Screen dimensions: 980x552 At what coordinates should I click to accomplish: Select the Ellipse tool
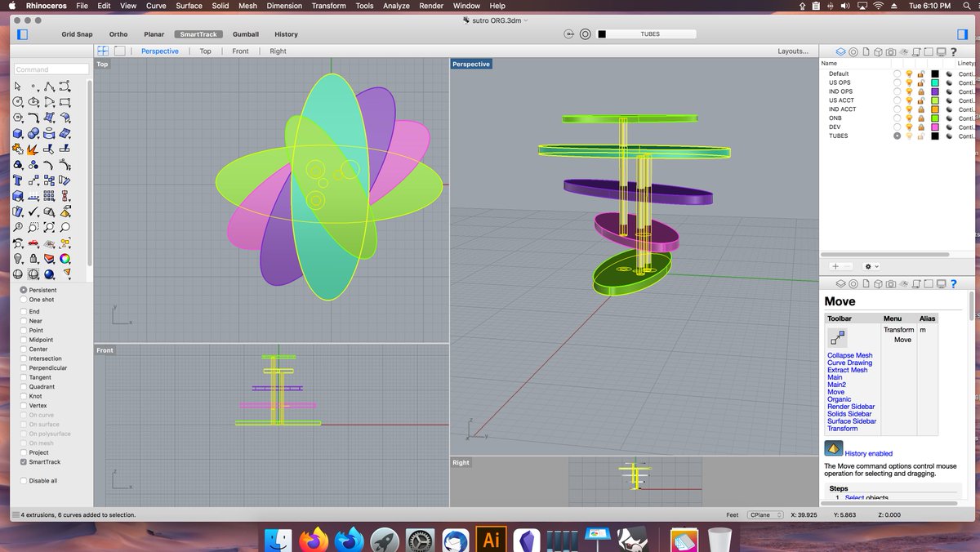[x=33, y=102]
